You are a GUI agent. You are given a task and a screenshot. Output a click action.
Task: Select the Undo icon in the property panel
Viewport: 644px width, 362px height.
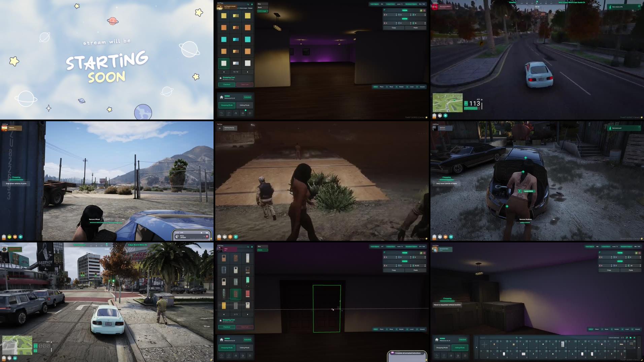(222, 113)
